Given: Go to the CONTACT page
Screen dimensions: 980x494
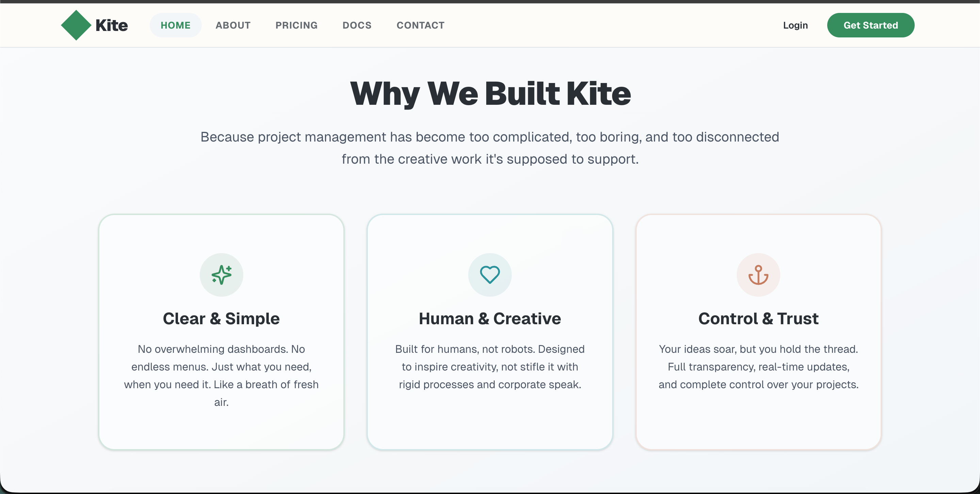Looking at the screenshot, I should click(x=420, y=25).
